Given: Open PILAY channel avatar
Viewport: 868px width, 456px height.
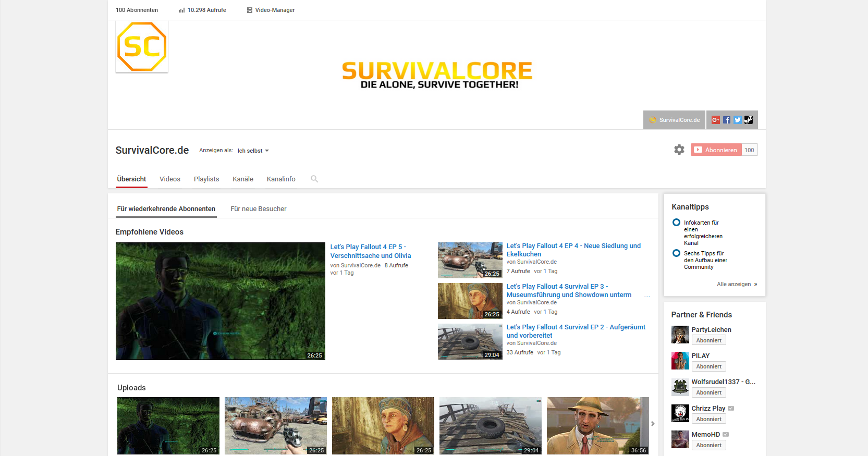Looking at the screenshot, I should pyautogui.click(x=680, y=361).
